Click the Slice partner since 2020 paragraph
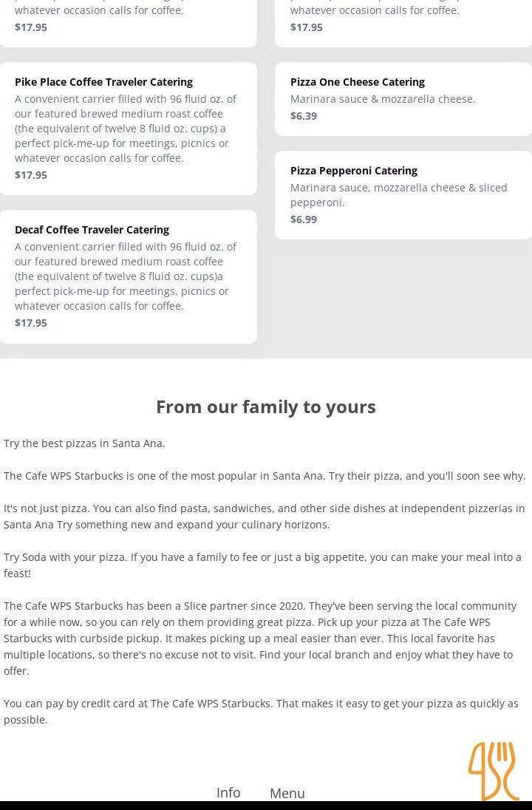Image resolution: width=532 pixels, height=810 pixels. (260, 638)
